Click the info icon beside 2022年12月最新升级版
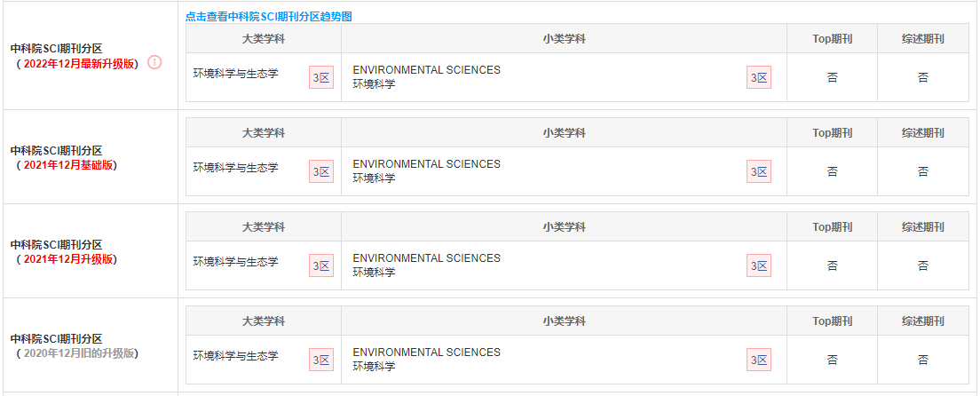Image resolution: width=980 pixels, height=396 pixels. tap(154, 62)
